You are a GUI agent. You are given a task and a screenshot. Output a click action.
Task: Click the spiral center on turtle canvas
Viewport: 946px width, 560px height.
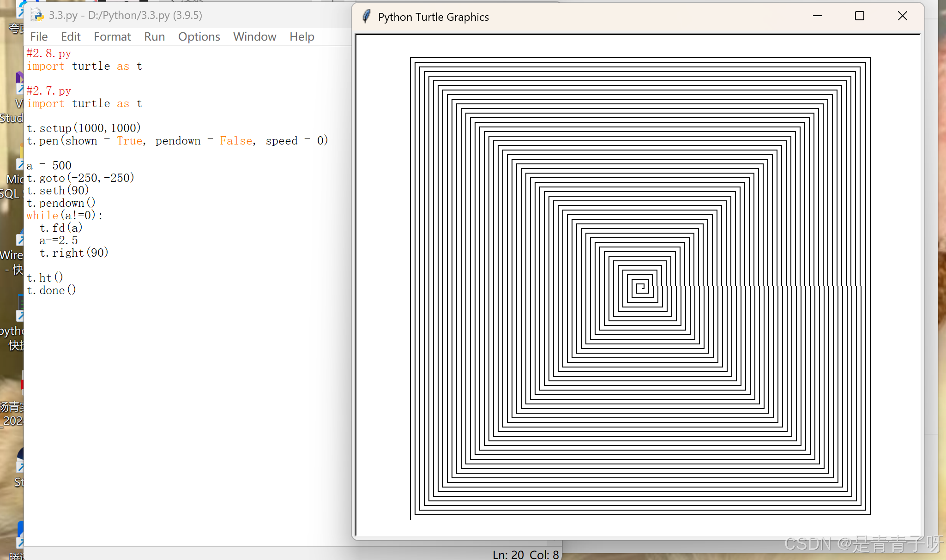pos(641,288)
